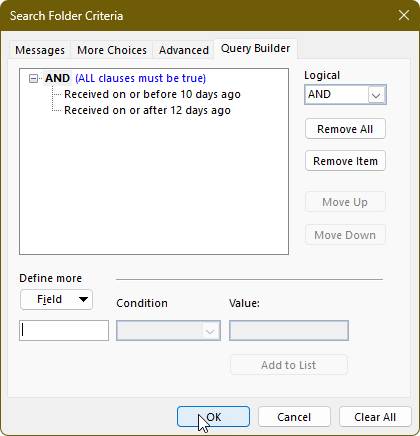Collapse the AND tree node
The image size is (420, 436).
(33, 79)
